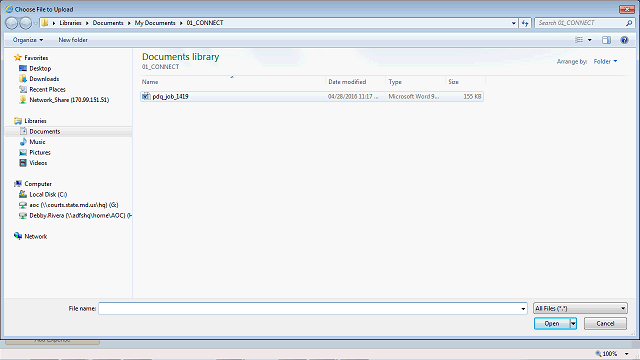Click the Local Disk (C:) label
Screen dimensions: 640x360
[48, 195]
